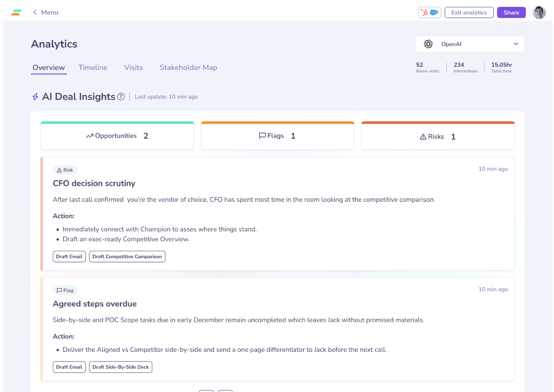Switch to the Timeline tab
This screenshot has height=392, width=554.
pos(93,67)
